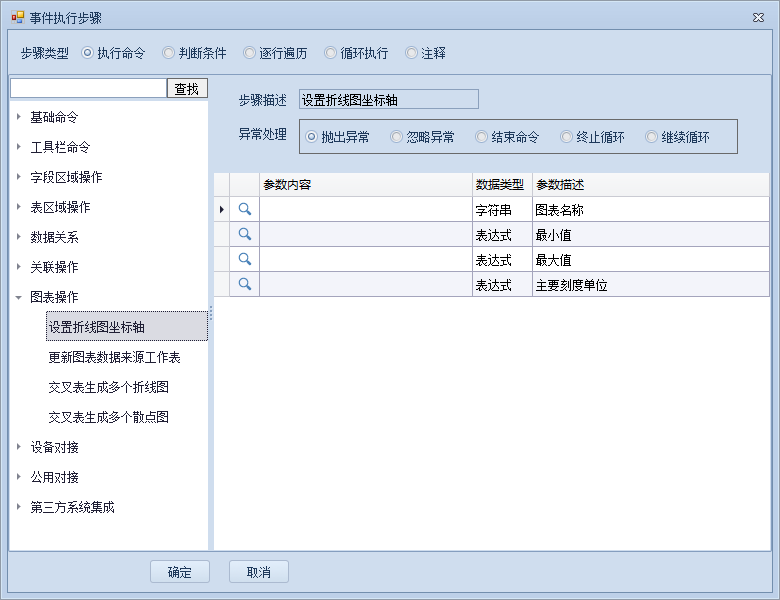The width and height of the screenshot is (780, 600).
Task: Choose 交叉表生成多个散点图 in tree
Action: coord(108,417)
